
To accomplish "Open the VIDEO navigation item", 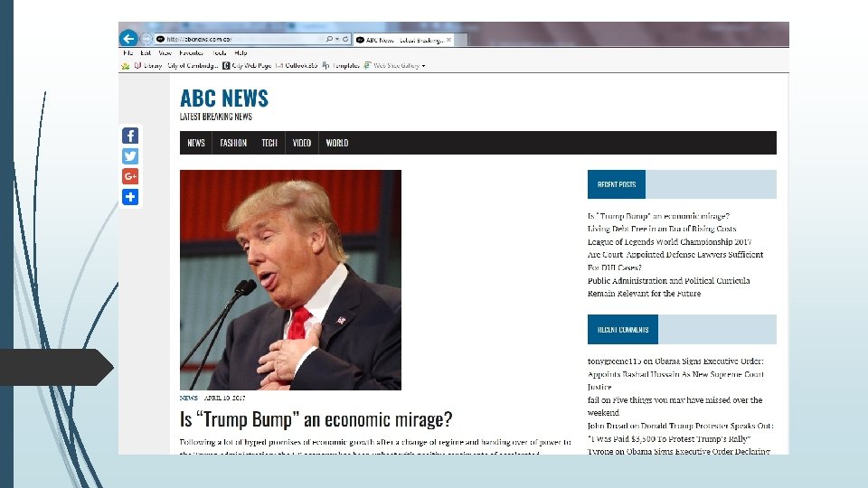I will [x=302, y=143].
